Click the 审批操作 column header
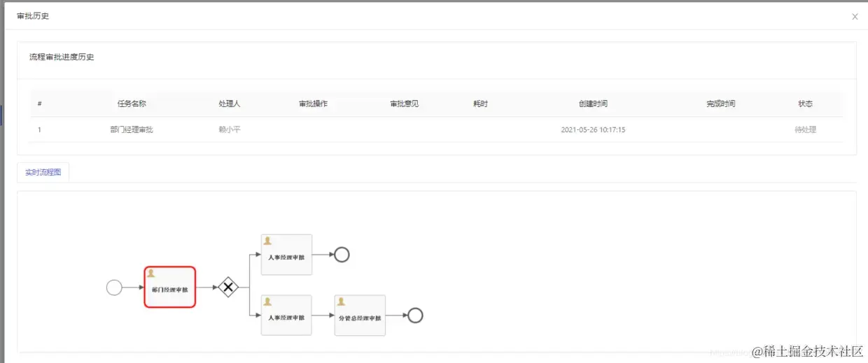 coord(313,104)
